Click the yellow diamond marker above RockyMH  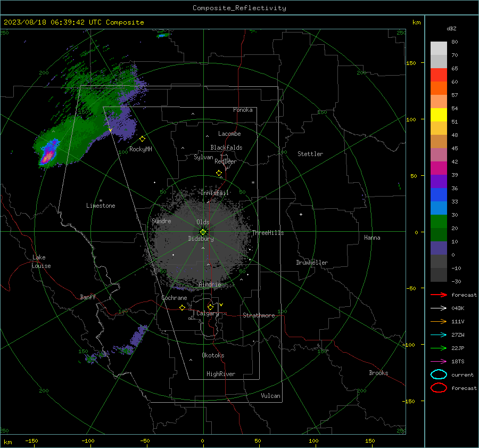142,139
